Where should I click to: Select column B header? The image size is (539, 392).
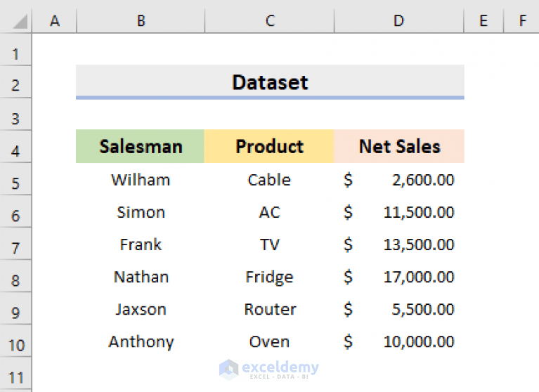(x=141, y=20)
